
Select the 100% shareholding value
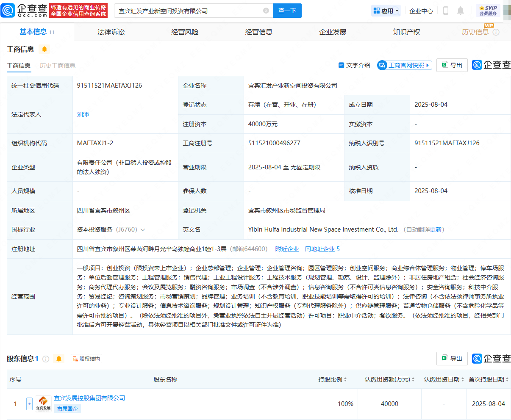pos(345,404)
